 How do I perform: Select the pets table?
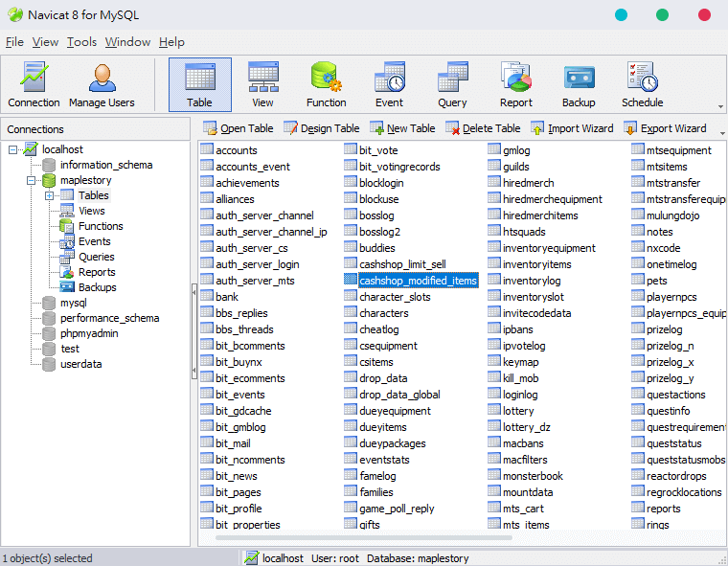pyautogui.click(x=656, y=281)
